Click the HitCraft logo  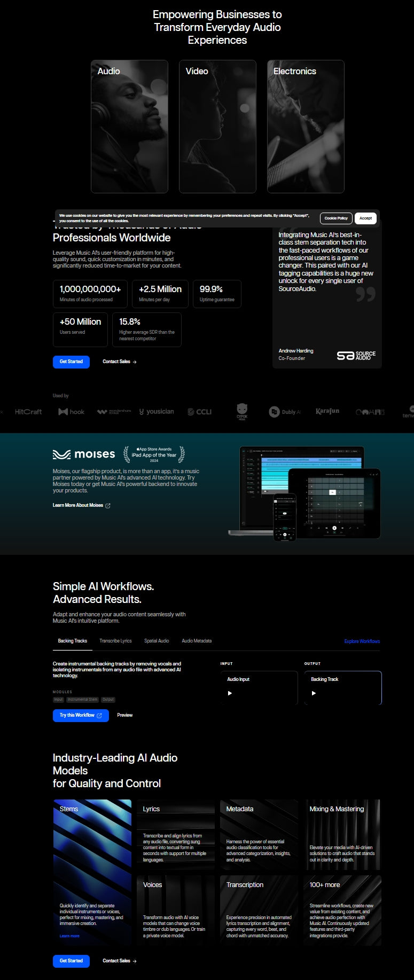28,412
